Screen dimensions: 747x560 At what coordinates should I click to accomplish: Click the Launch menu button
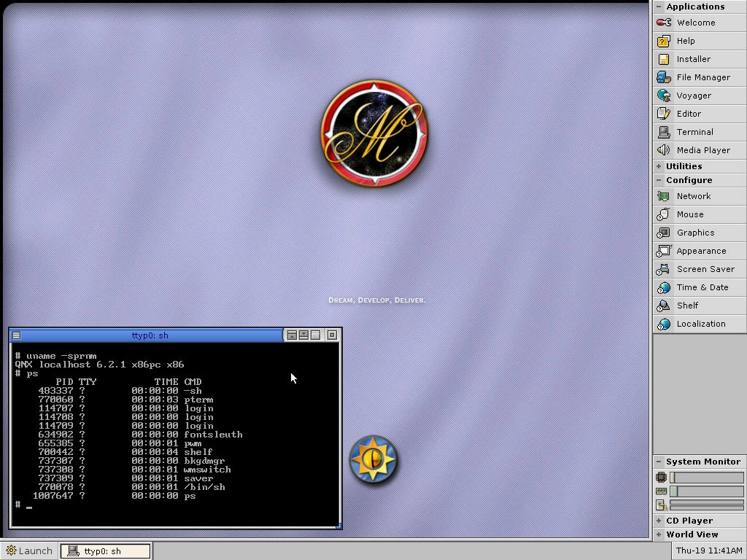click(29, 551)
